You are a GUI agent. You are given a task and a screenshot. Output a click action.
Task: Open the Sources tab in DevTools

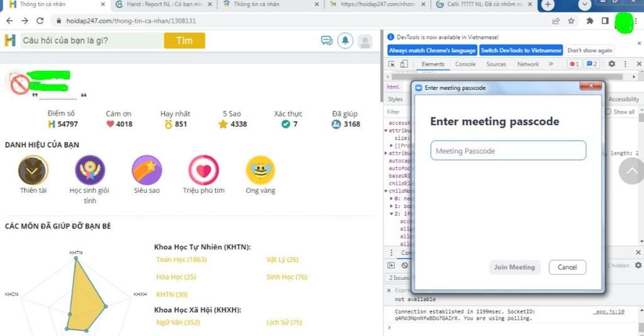point(496,64)
